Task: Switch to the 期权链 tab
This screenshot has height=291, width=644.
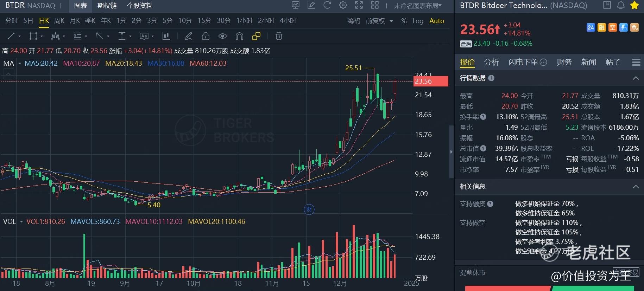Action: 107,6
